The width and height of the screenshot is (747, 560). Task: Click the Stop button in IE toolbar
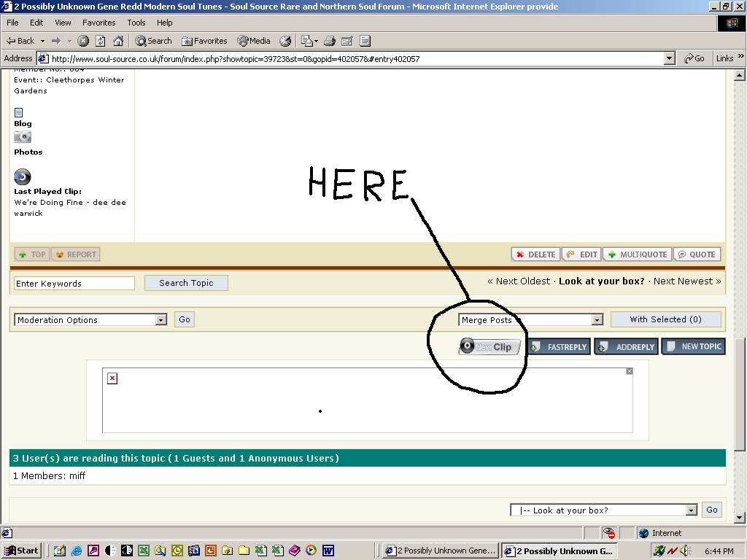coord(83,41)
